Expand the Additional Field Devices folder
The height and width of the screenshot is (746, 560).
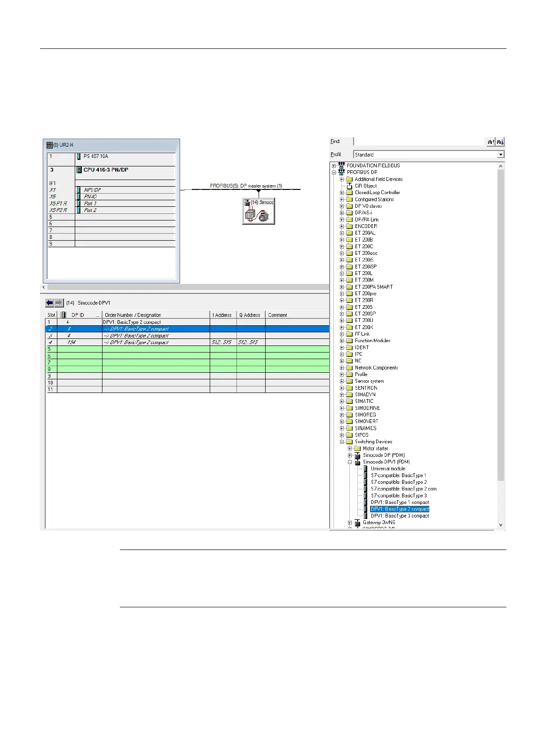coord(342,179)
